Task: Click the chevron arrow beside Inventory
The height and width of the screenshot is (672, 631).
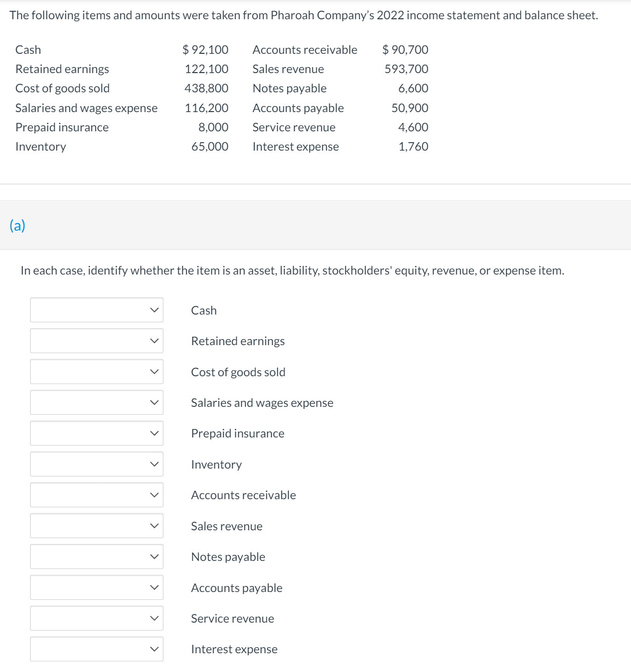Action: (155, 464)
